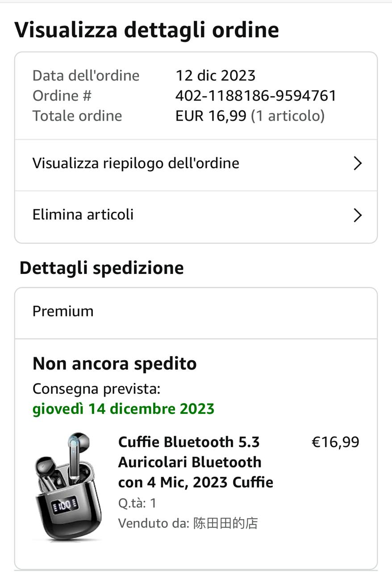This screenshot has height=572, width=392.
Task: Tap the chevron beside Visualizza riepilogo dell'ordine
Action: [357, 164]
